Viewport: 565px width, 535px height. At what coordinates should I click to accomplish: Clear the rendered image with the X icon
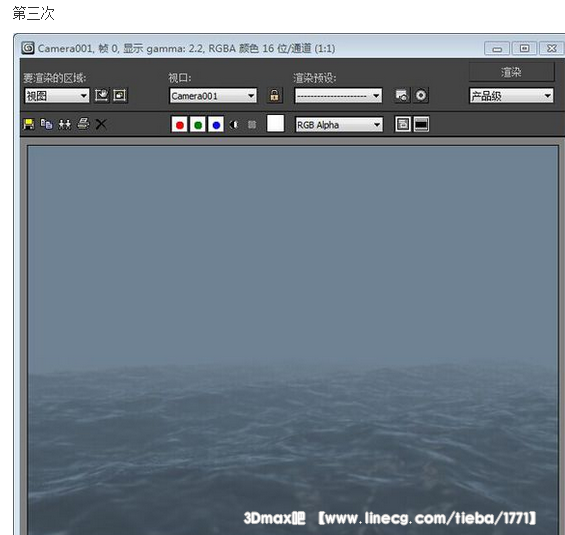101,125
